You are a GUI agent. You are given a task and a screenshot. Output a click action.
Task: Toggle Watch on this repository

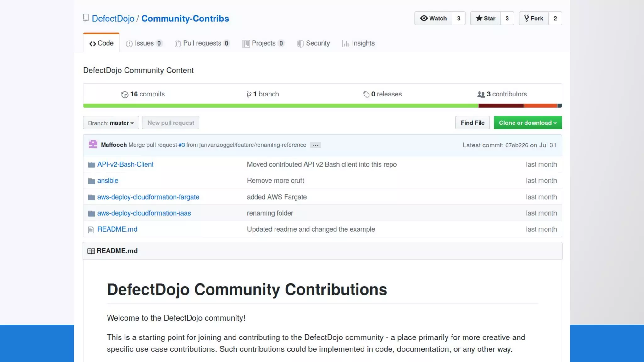[433, 18]
